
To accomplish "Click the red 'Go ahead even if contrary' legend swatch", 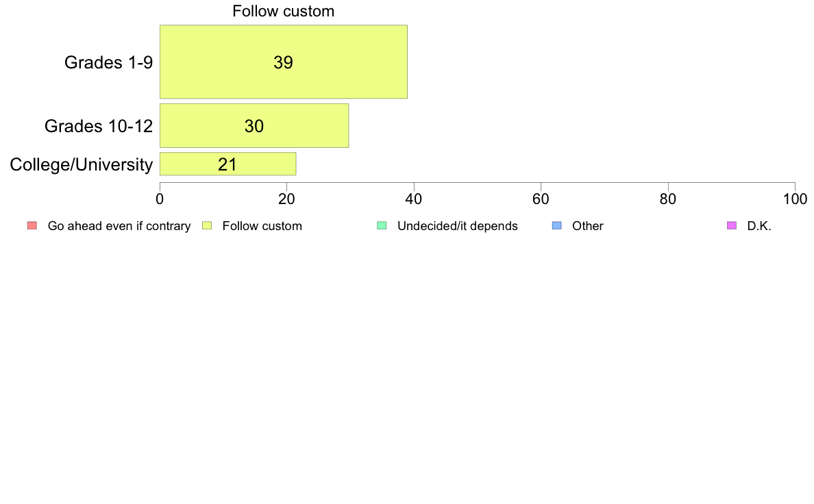I will coord(32,226).
